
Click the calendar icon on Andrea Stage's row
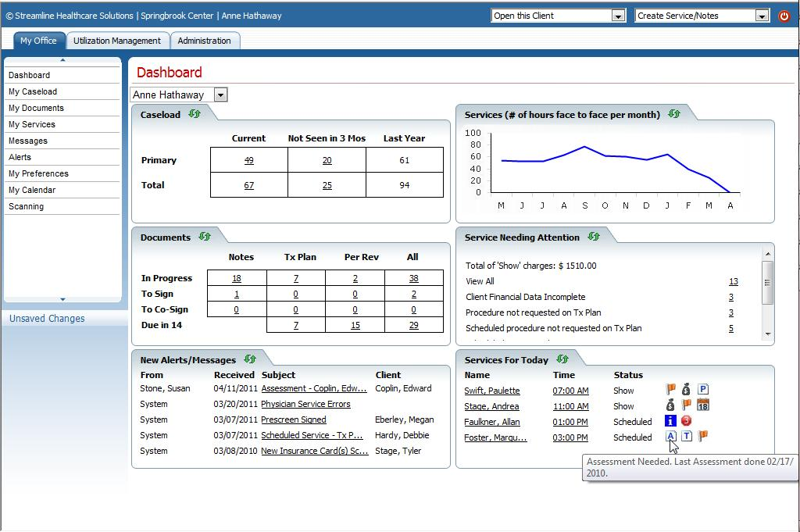point(702,405)
